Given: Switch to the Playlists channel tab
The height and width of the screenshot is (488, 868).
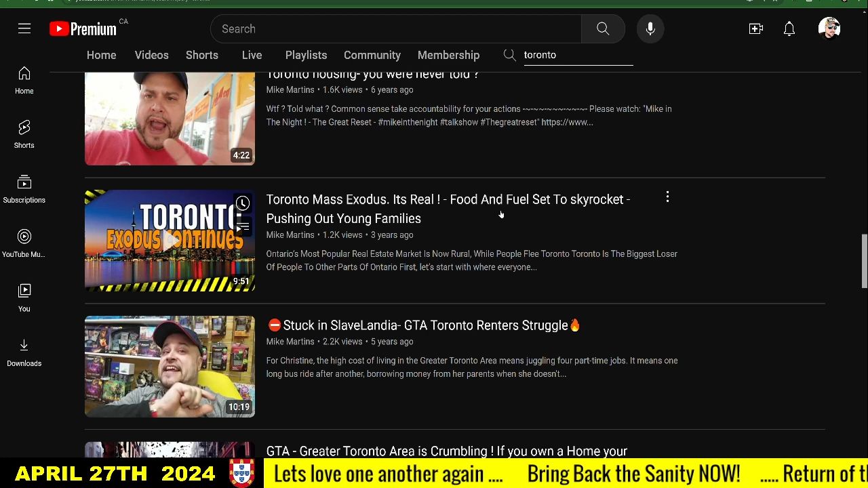Looking at the screenshot, I should point(306,55).
